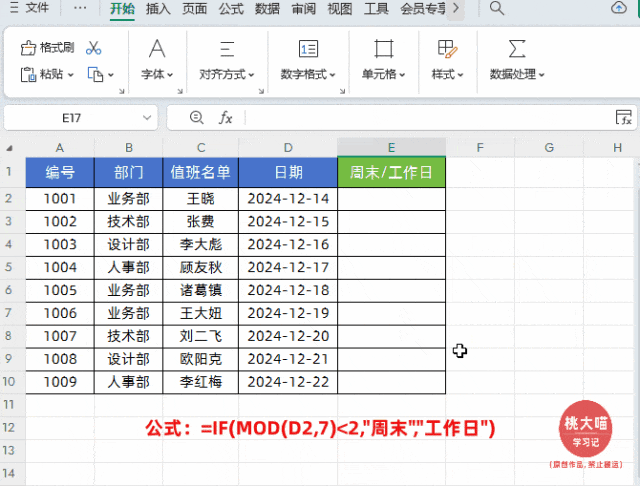
Task: Click the copy icon
Action: [96, 75]
